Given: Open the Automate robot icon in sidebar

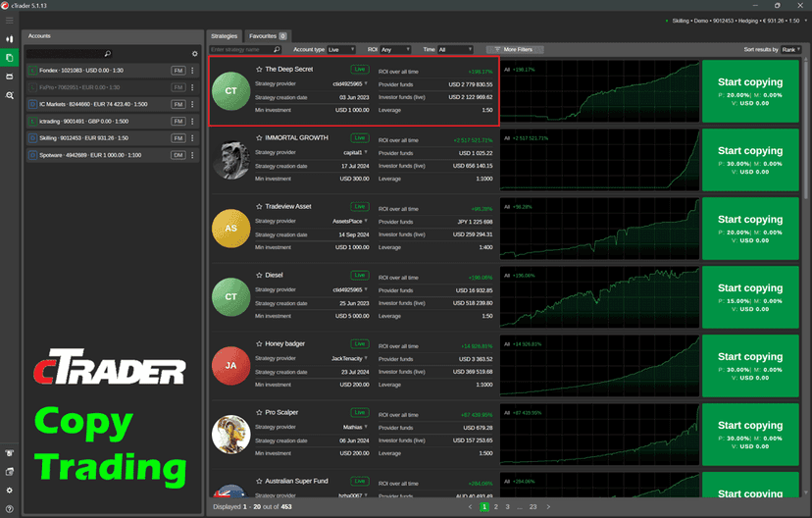Looking at the screenshot, I should click(10, 77).
